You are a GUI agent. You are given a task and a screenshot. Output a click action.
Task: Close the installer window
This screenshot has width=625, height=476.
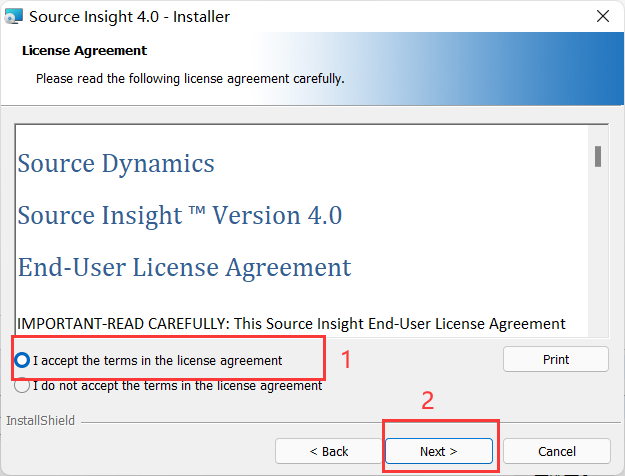tap(603, 16)
